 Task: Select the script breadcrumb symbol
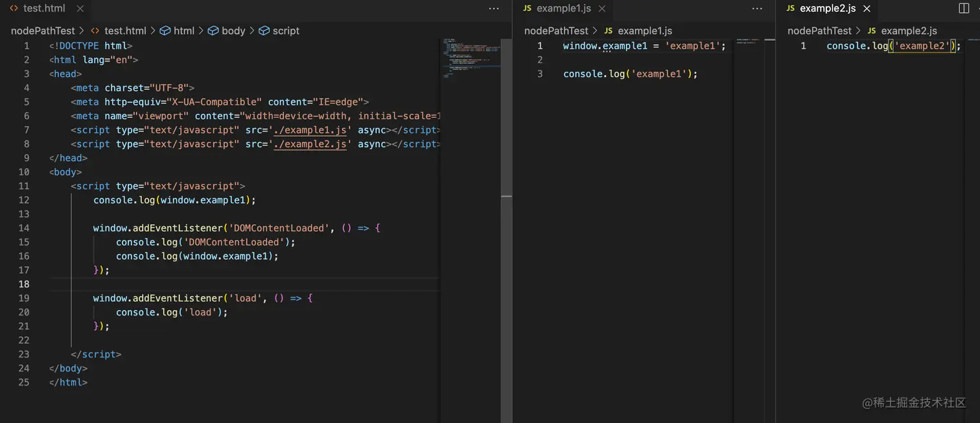point(286,30)
